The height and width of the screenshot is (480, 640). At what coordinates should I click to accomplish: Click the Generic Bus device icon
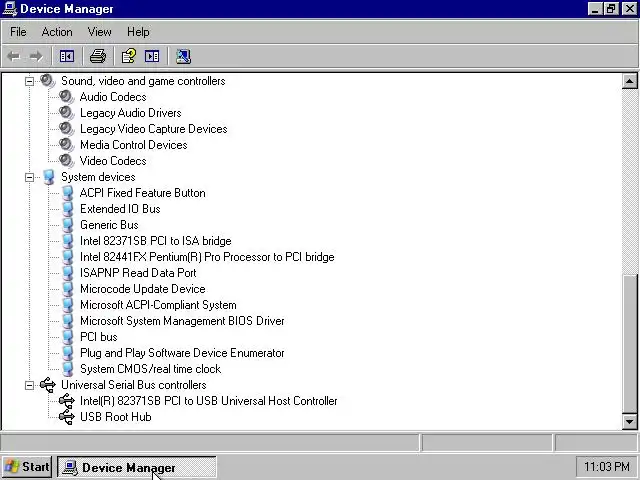tap(68, 225)
